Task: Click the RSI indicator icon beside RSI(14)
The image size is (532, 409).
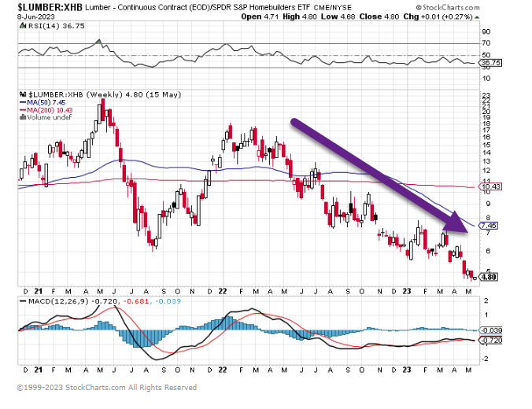Action: click(23, 26)
